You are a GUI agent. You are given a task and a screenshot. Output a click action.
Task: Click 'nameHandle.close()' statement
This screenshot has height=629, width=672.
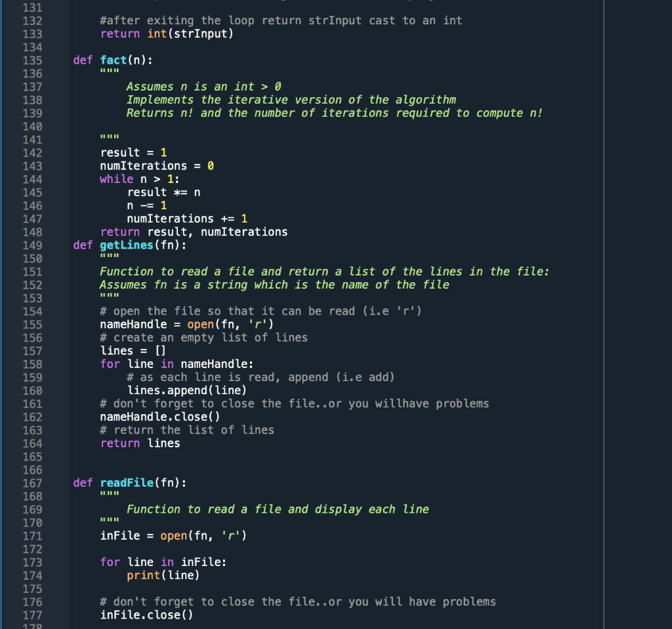160,417
